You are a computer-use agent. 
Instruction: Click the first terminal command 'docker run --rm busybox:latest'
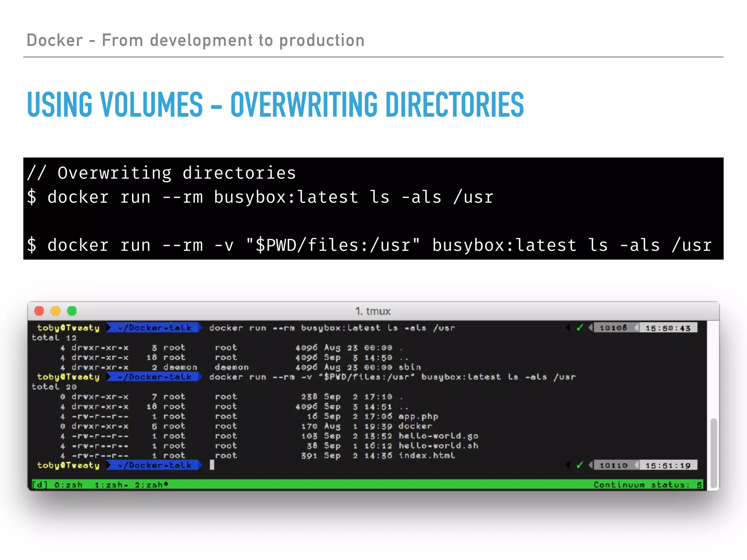(332, 328)
